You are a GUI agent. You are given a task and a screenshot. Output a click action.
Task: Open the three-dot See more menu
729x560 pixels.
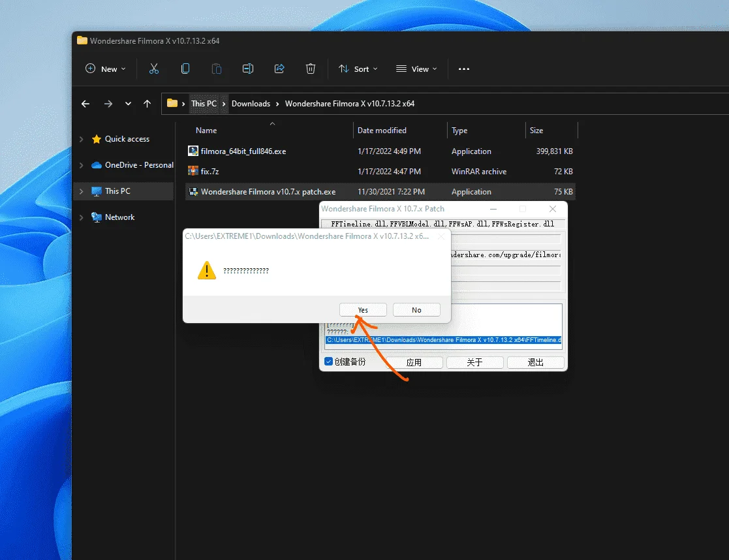[464, 69]
